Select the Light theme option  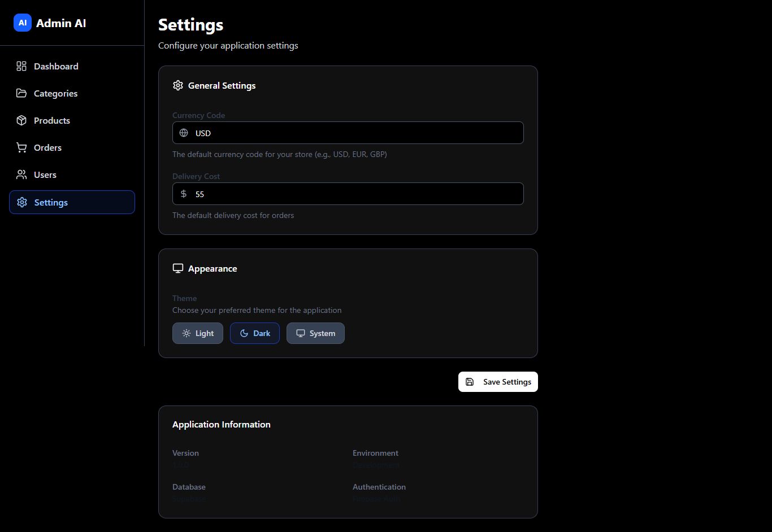pyautogui.click(x=198, y=333)
